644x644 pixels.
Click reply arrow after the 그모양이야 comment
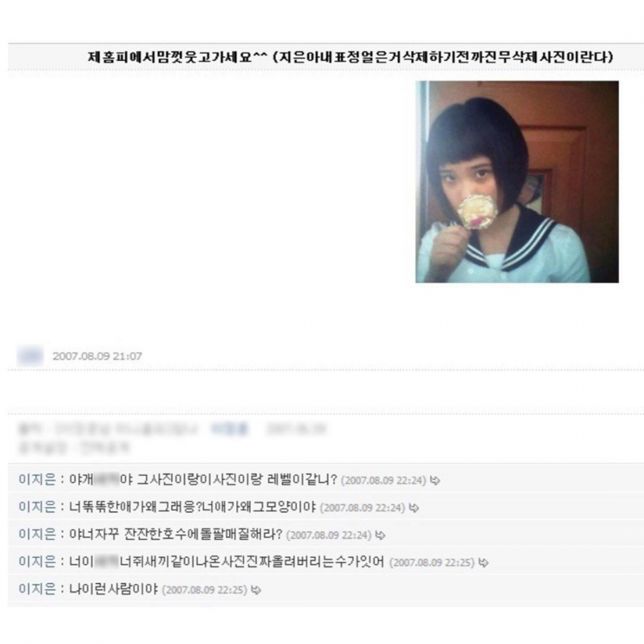pyautogui.click(x=414, y=507)
